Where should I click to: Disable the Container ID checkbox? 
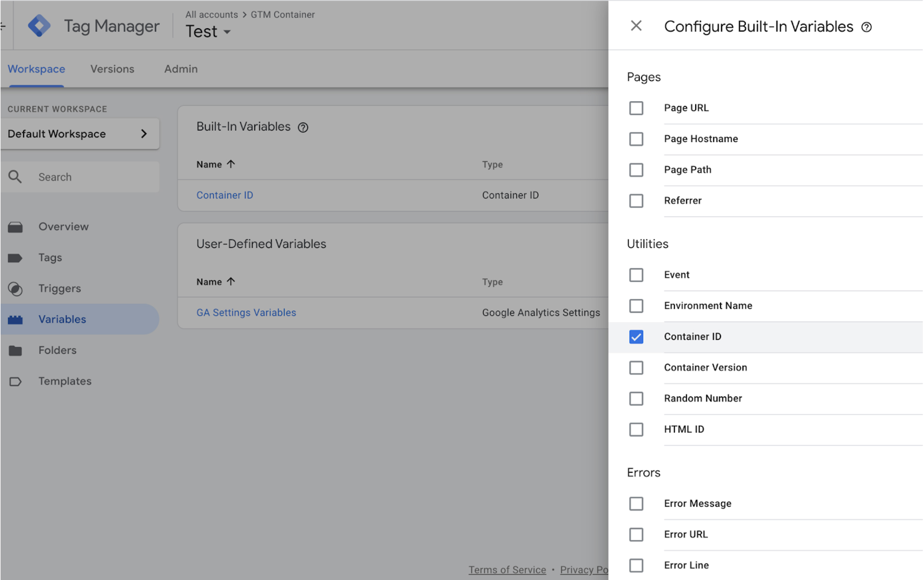point(636,336)
